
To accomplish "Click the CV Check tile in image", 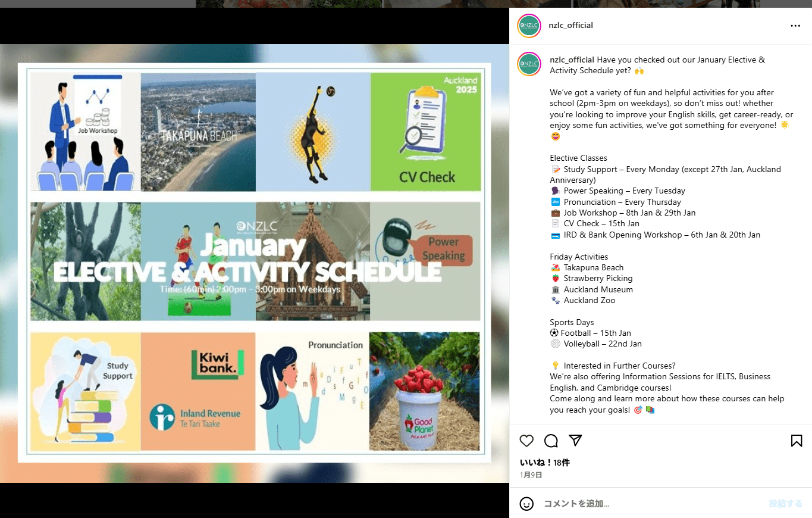I will (425, 132).
